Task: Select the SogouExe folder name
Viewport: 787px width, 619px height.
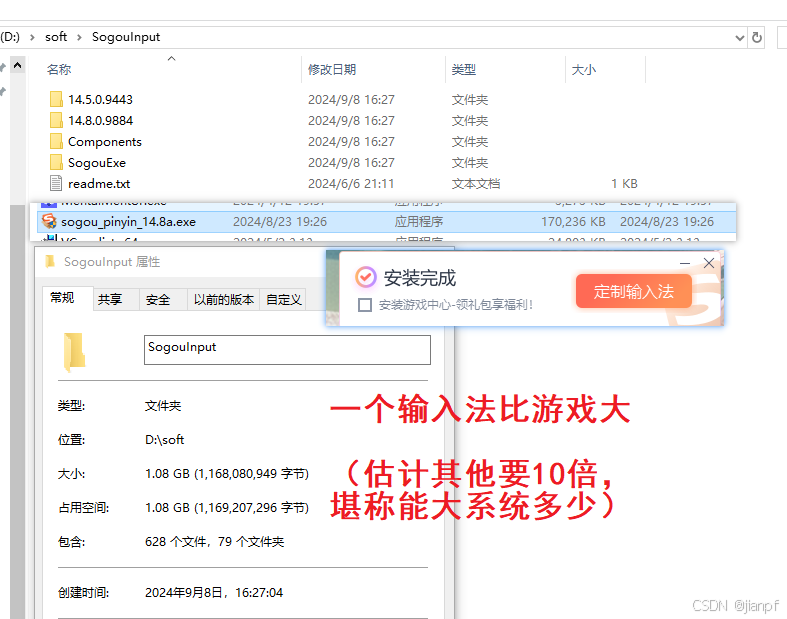Action: (97, 163)
